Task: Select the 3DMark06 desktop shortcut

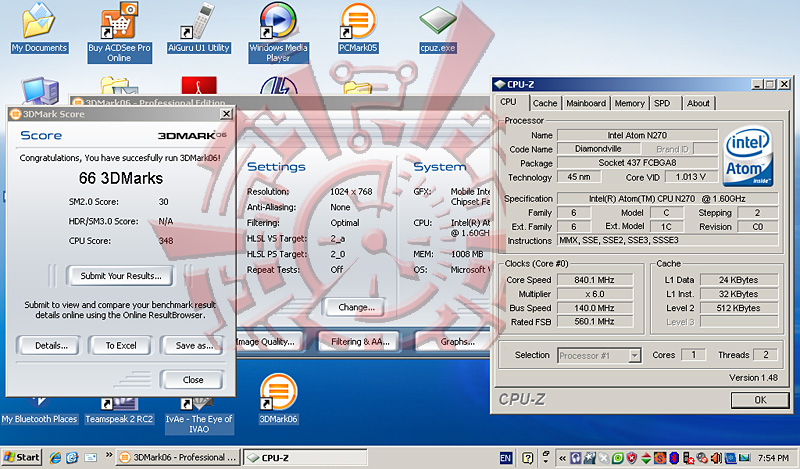Action: pos(278,399)
